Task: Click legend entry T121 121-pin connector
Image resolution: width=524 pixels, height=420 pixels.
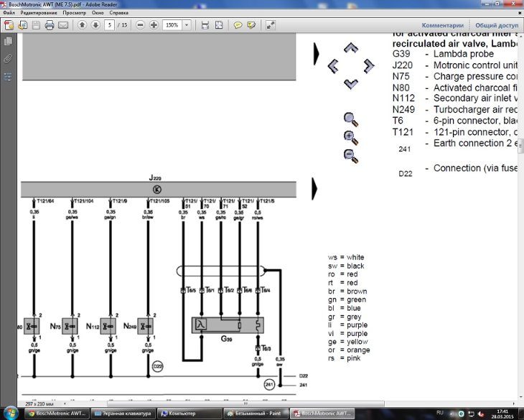Action: point(455,132)
